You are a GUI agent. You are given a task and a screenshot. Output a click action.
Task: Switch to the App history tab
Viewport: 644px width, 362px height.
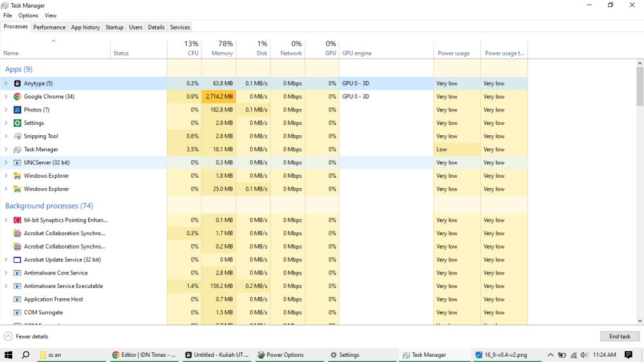point(86,27)
